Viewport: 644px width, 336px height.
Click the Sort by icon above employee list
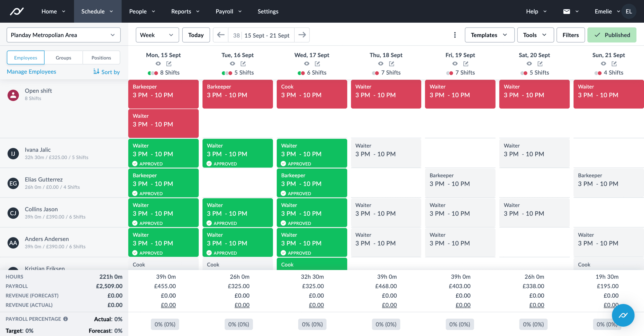[x=96, y=72]
